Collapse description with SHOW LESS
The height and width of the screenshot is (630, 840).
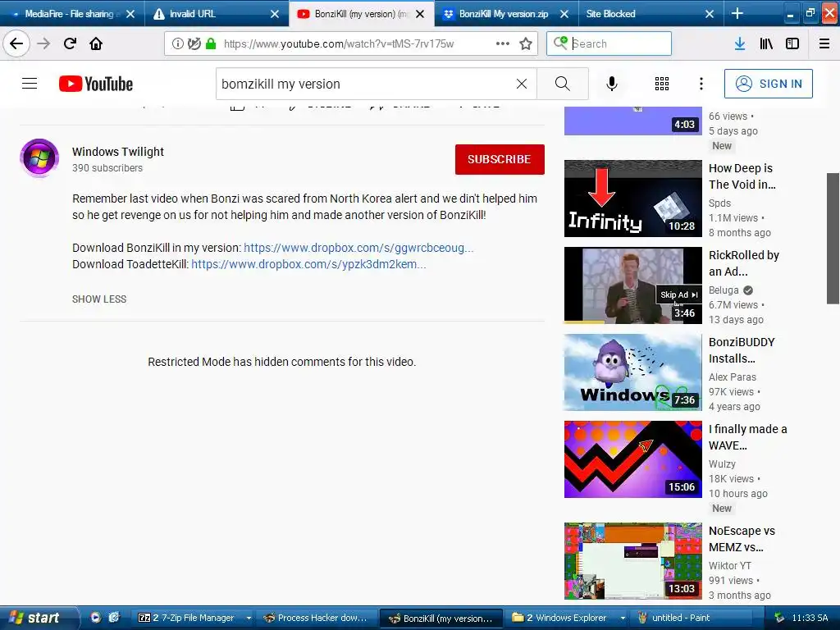(99, 299)
